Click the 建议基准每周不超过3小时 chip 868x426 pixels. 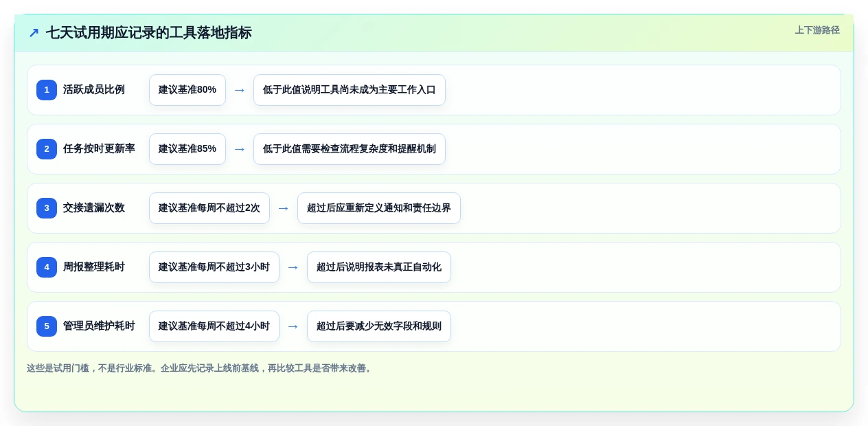214,267
